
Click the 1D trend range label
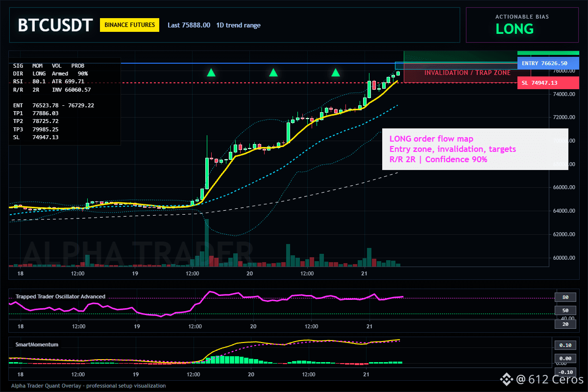pos(239,25)
